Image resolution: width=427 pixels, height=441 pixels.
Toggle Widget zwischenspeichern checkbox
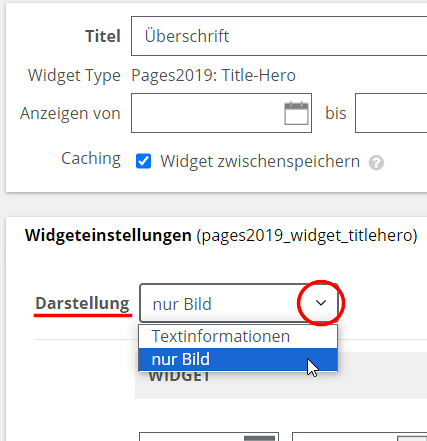click(144, 161)
